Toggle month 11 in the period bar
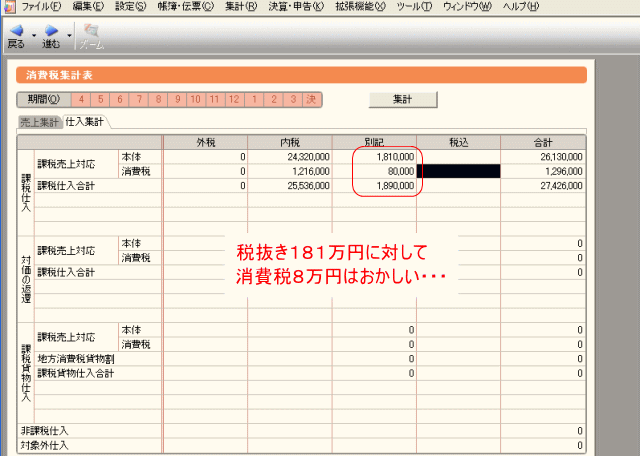Image resolution: width=640 pixels, height=456 pixels. coord(215,100)
